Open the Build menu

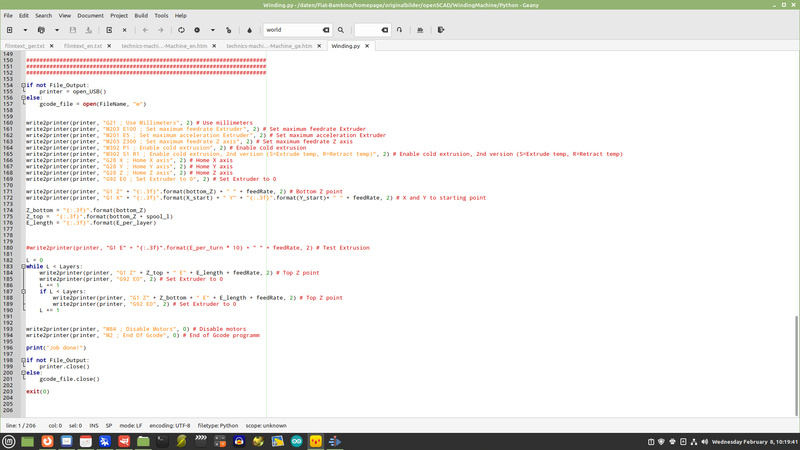pos(141,16)
